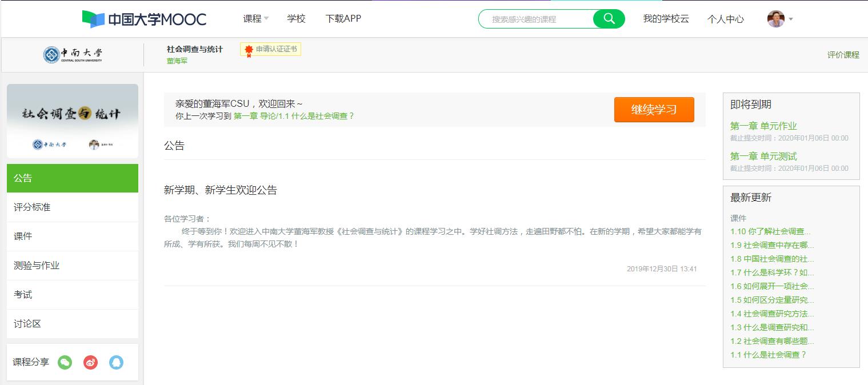Click the 社会调查与统计 course cover thumbnail
This screenshot has height=385, width=868.
[73, 121]
